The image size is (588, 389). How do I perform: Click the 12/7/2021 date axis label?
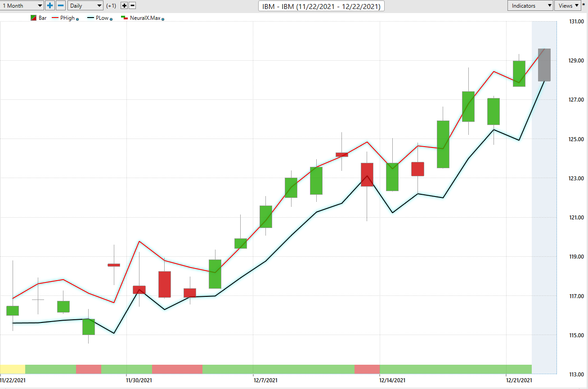265,380
